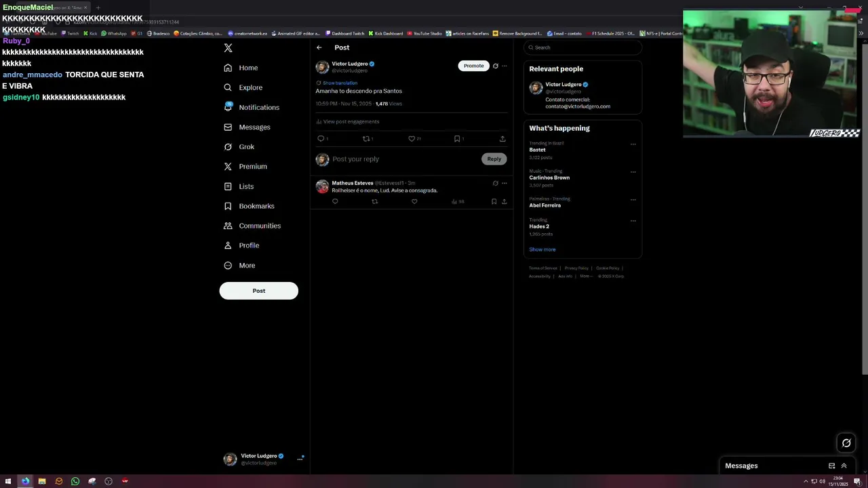Image resolution: width=868 pixels, height=488 pixels.
Task: Open the Explore page
Action: click(243, 87)
